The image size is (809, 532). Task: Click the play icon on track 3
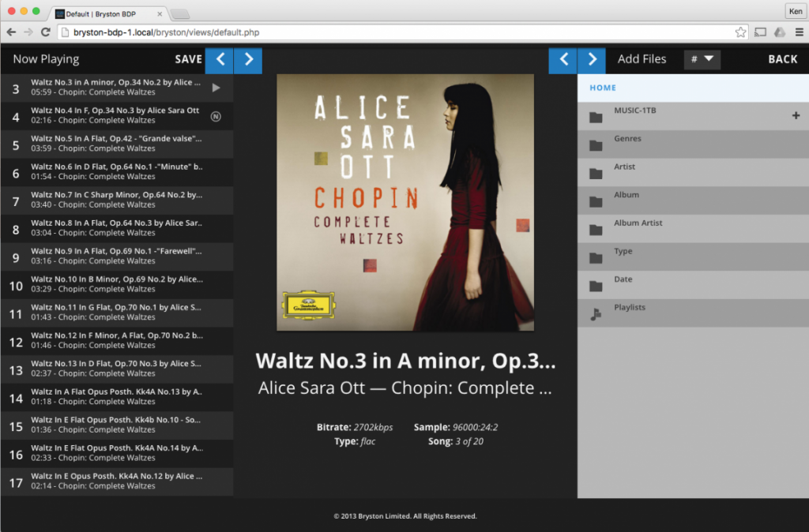point(216,88)
